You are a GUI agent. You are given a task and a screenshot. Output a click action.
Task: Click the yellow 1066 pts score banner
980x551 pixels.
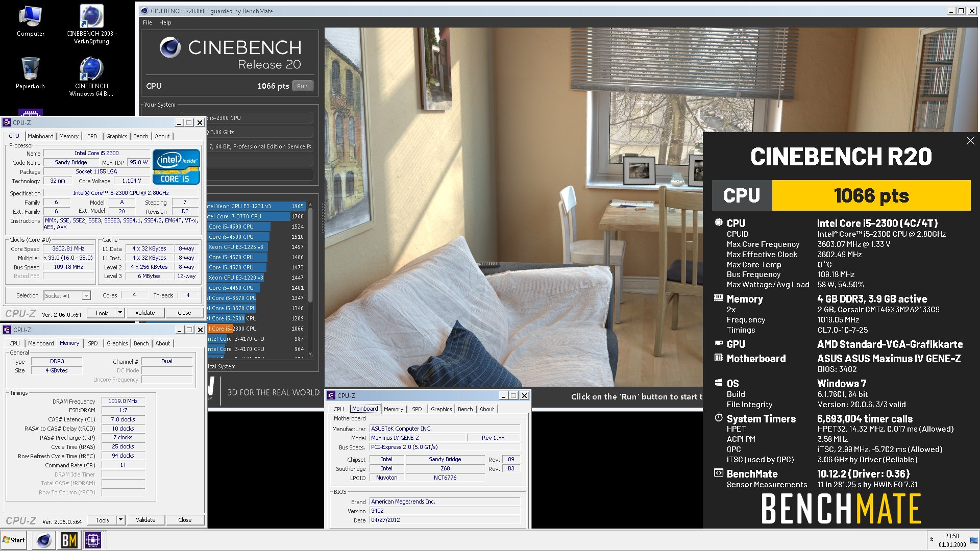click(871, 195)
